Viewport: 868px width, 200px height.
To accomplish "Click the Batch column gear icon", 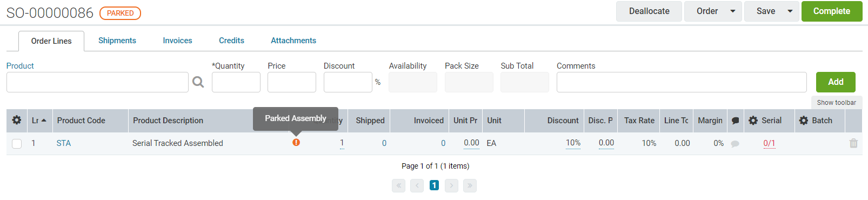I will (x=804, y=121).
